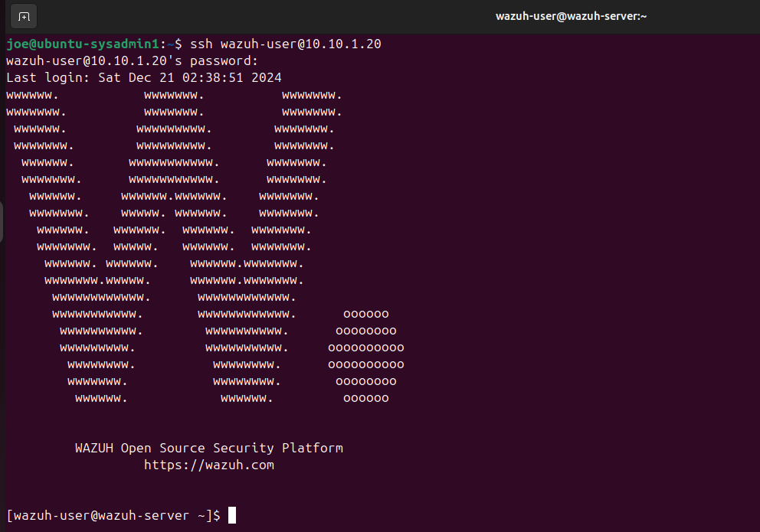Viewport: 760px width, 532px height.
Task: Click the new tab icon in title bar
Action: pos(24,16)
